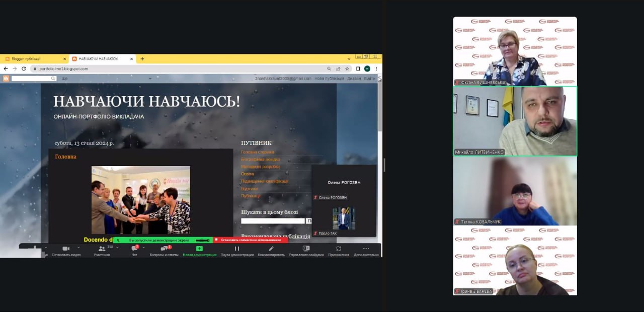Open the More options ellipsis in Zoom

tap(366, 249)
